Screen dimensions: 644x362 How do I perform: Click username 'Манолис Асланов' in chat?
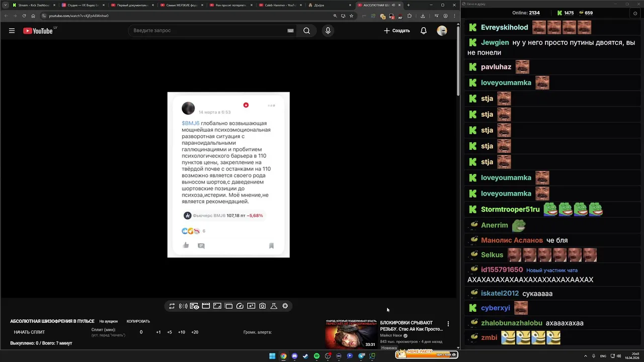[x=512, y=240]
